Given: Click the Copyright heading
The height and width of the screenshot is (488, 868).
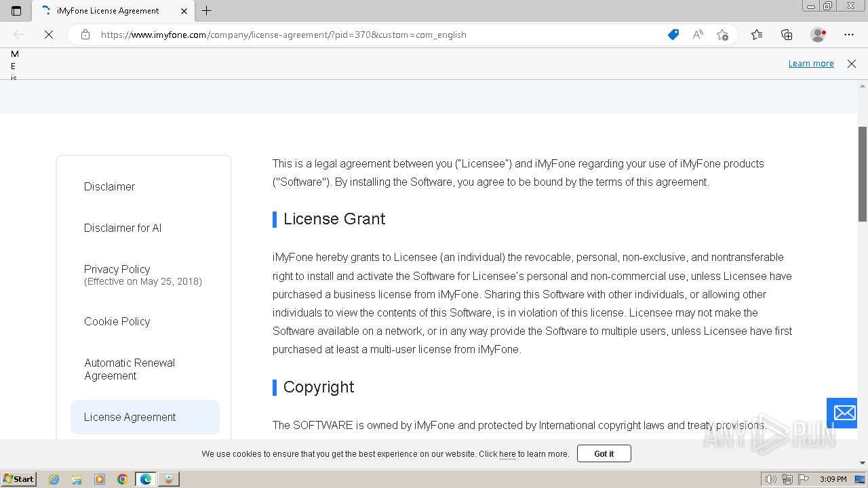Looking at the screenshot, I should coord(319,387).
